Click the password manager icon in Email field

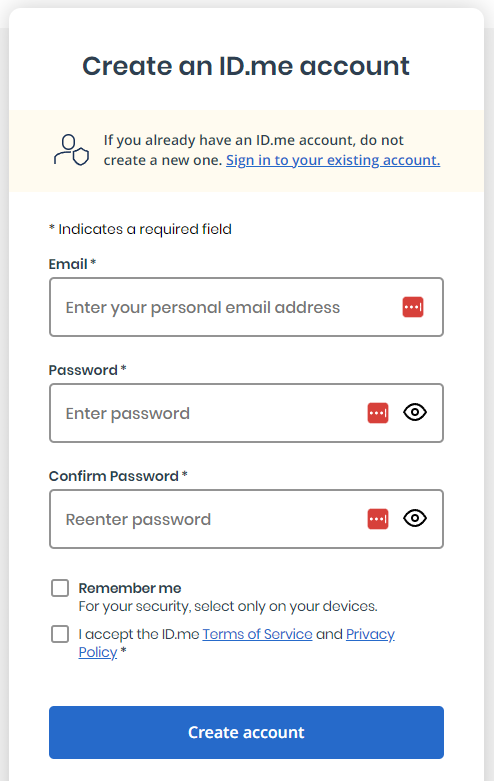[413, 307]
